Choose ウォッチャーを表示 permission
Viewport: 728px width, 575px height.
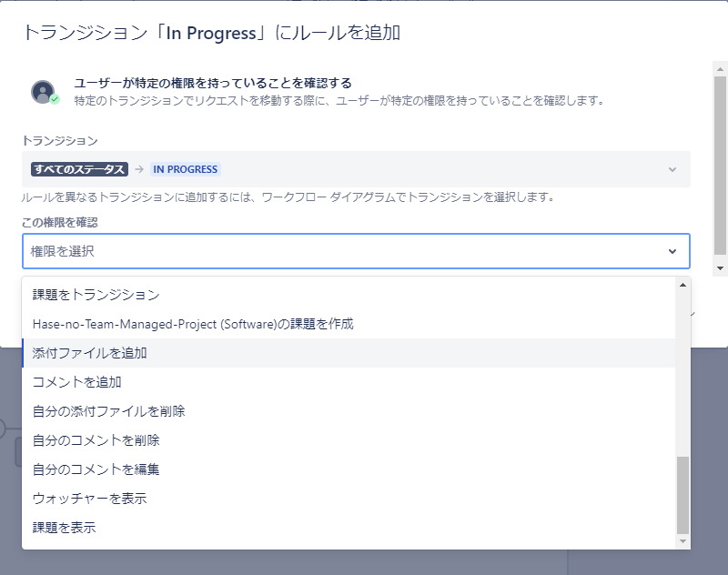pyautogui.click(x=349, y=499)
